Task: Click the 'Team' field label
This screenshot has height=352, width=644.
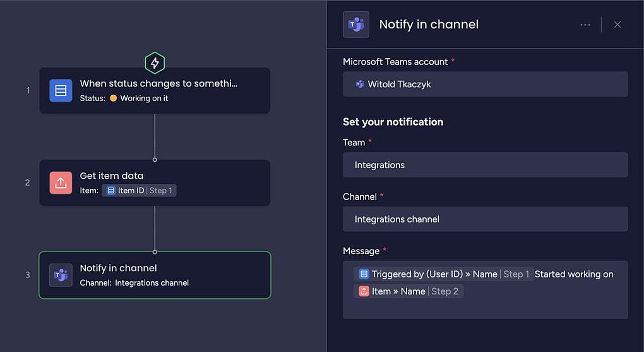Action: 354,142
